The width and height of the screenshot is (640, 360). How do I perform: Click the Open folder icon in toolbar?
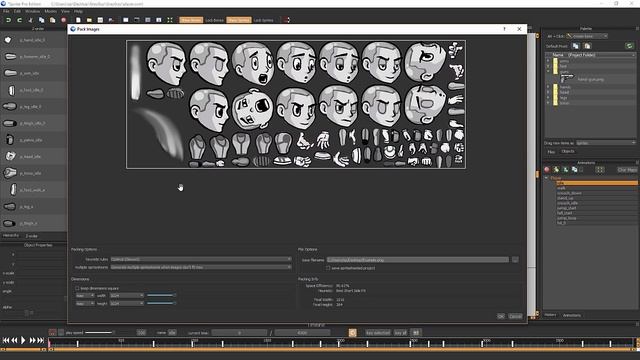pyautogui.click(x=89, y=20)
